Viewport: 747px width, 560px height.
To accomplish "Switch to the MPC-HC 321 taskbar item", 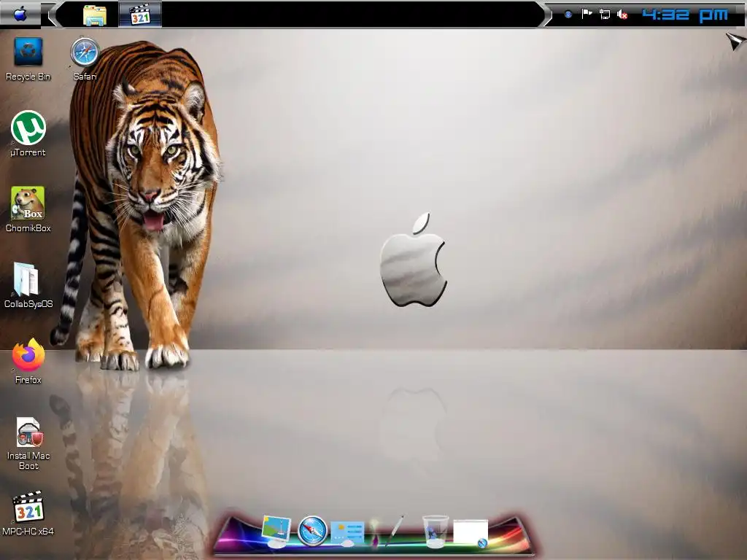I will click(140, 15).
